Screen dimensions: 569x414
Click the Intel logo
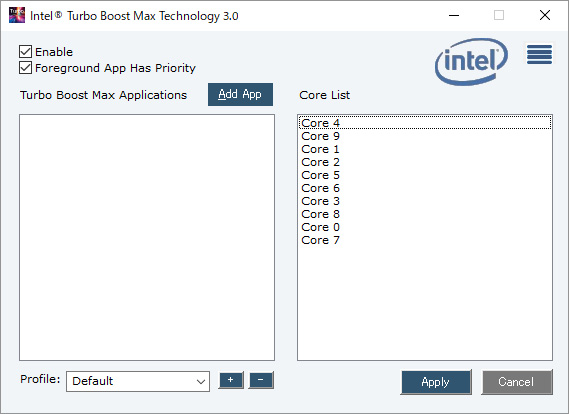point(471,61)
